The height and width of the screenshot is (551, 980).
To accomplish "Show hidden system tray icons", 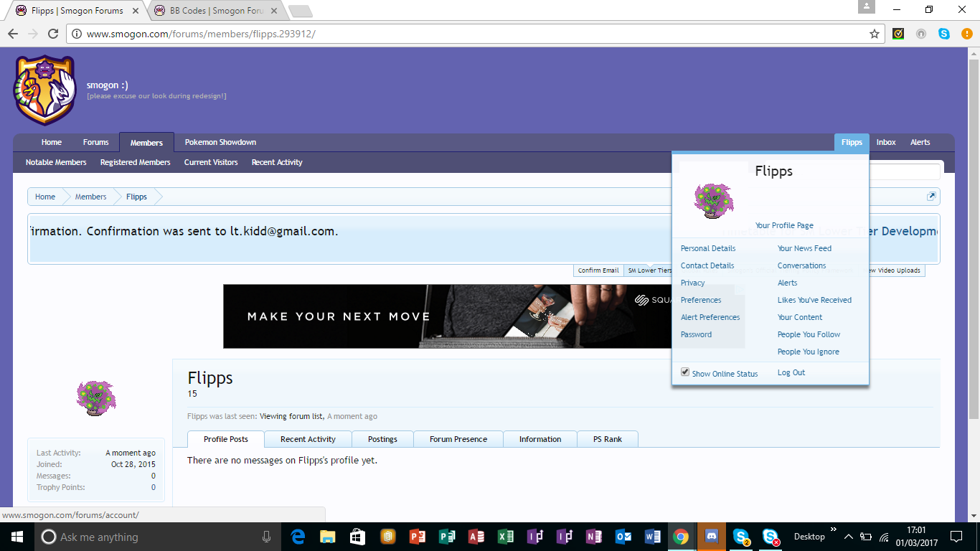I will pos(849,537).
